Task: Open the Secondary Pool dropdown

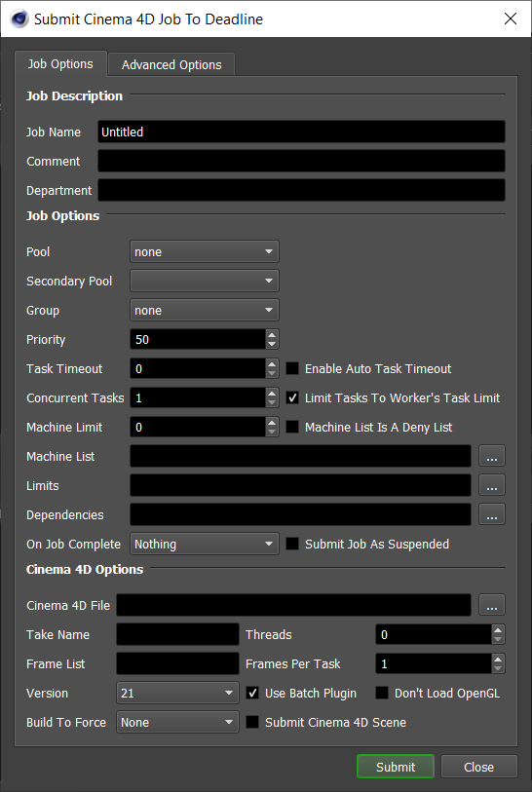Action: (x=204, y=281)
